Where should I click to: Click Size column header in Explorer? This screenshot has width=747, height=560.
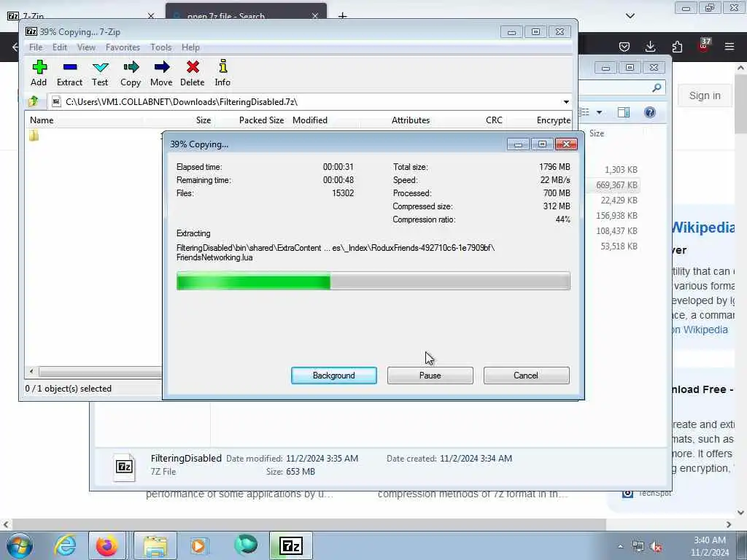[x=597, y=133]
